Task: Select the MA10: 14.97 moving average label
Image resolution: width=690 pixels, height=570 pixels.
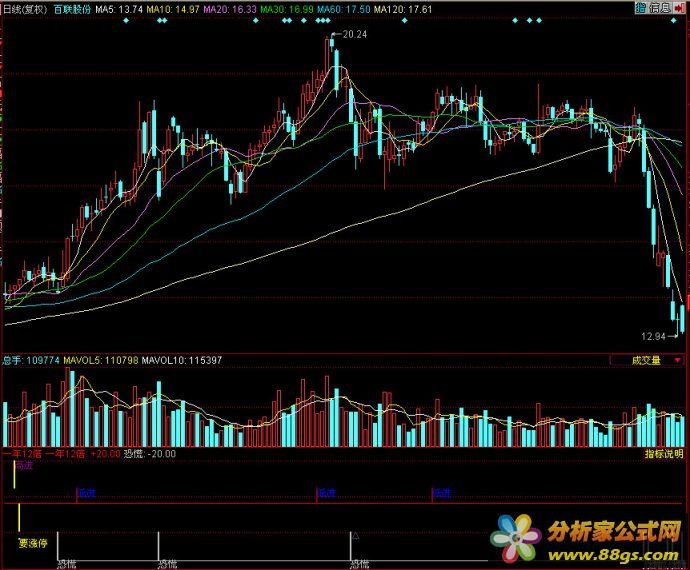Action: 173,9
